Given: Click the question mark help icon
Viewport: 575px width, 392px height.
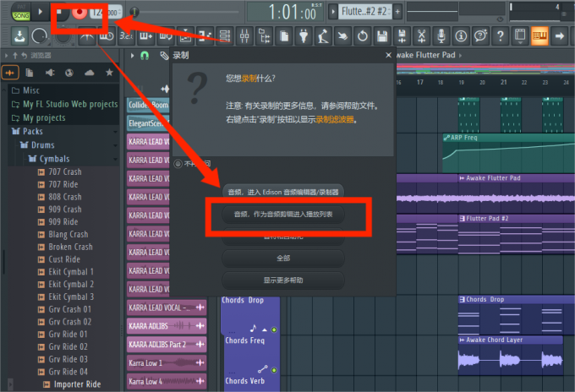Looking at the screenshot, I should (x=501, y=35).
